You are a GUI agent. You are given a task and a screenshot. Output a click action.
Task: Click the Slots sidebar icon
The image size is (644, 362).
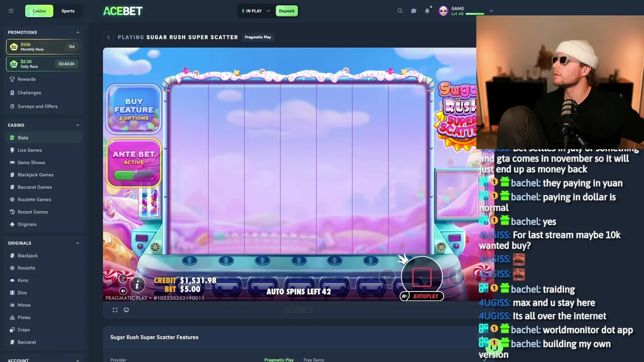(x=13, y=138)
